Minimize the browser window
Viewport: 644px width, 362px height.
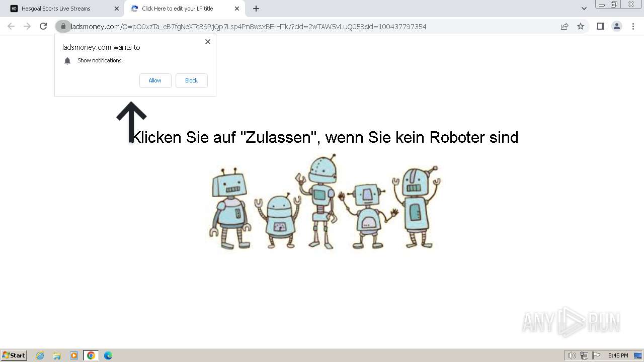[601, 5]
